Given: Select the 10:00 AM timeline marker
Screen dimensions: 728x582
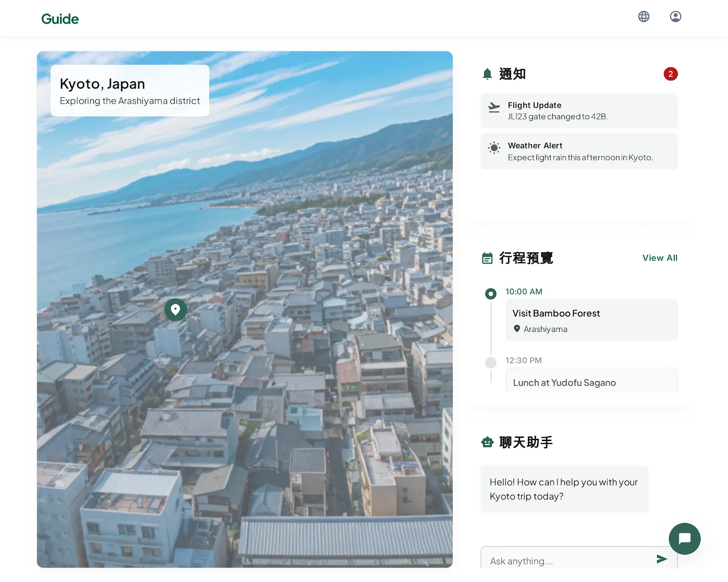Looking at the screenshot, I should [491, 294].
